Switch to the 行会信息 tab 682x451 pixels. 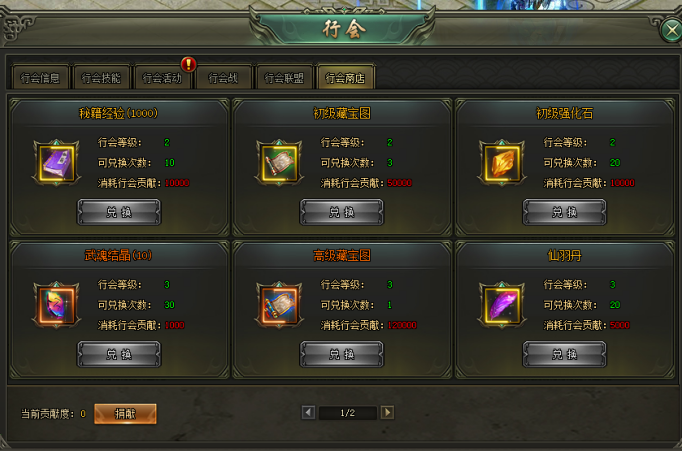[40, 77]
